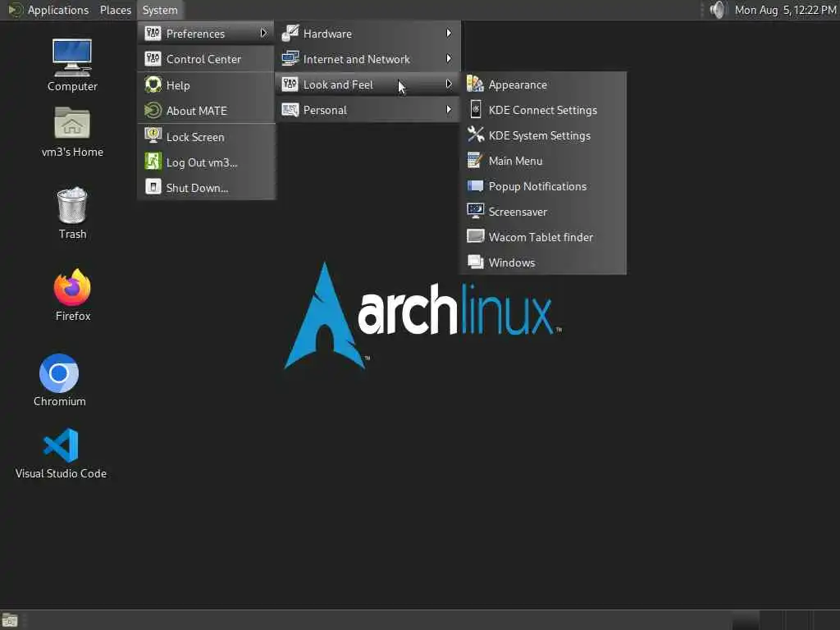Launch KDE System Settings entry
The width and height of the screenshot is (840, 630).
[543, 135]
